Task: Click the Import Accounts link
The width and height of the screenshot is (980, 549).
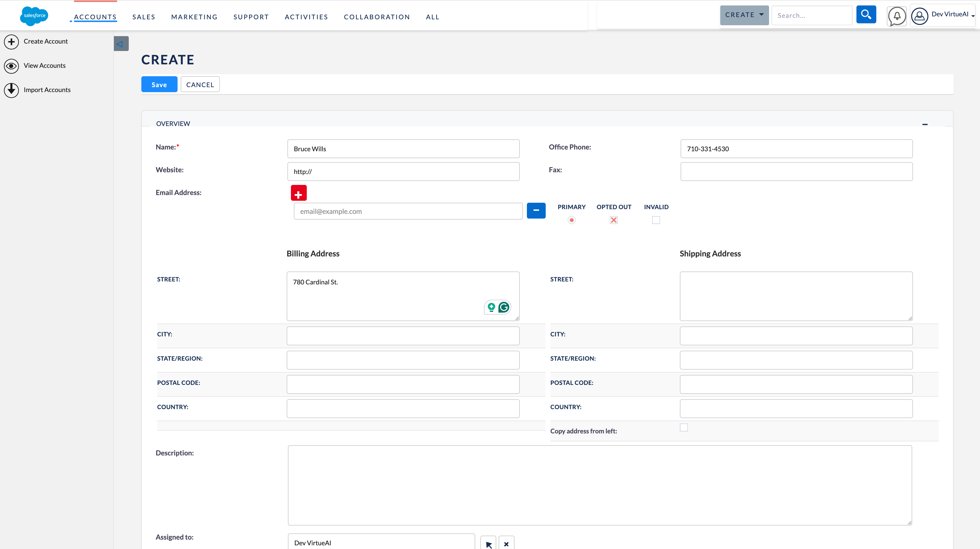Action: point(47,90)
